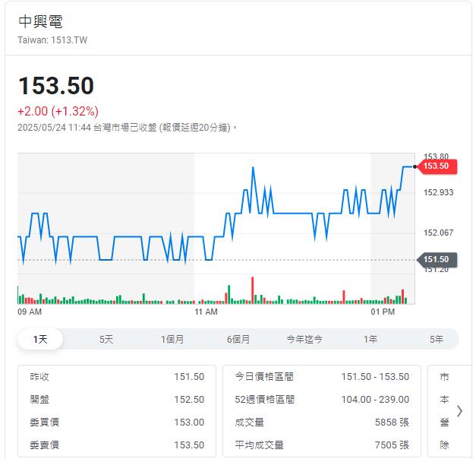Click the 52週價格區間 label
The width and height of the screenshot is (476, 459).
pos(265,400)
